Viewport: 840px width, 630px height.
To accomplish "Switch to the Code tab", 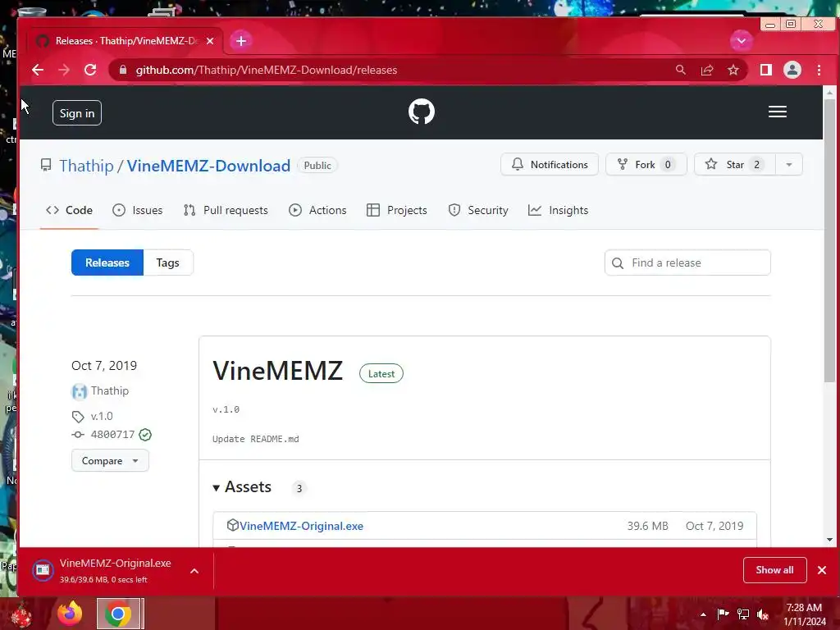I will click(x=69, y=210).
